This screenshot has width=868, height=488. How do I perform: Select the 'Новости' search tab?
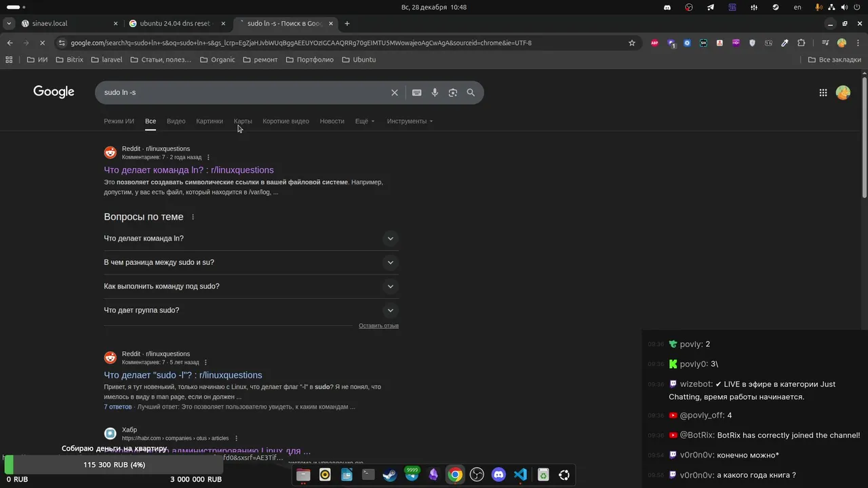pyautogui.click(x=332, y=121)
